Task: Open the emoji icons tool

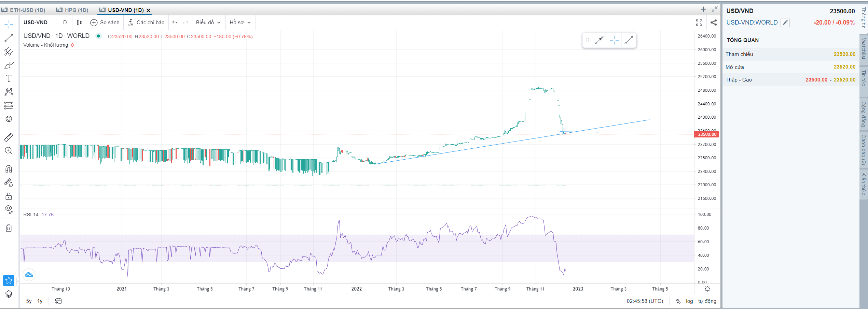Action: [x=9, y=119]
